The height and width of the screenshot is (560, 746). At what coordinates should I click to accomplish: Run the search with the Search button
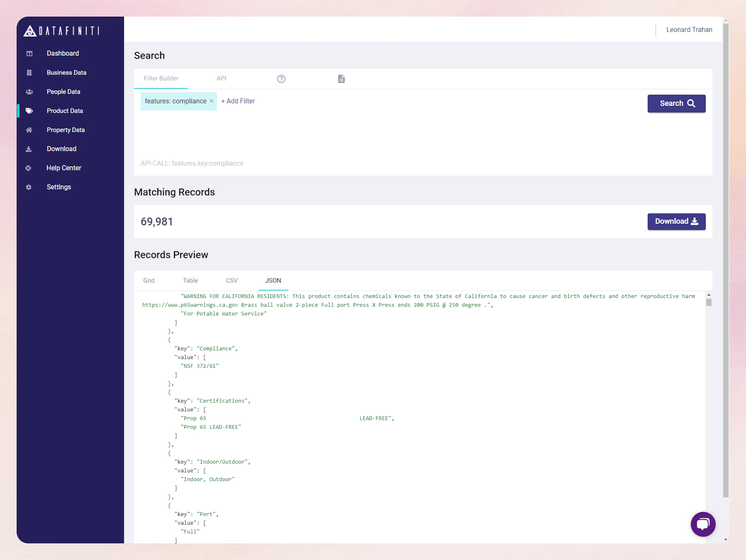(676, 104)
